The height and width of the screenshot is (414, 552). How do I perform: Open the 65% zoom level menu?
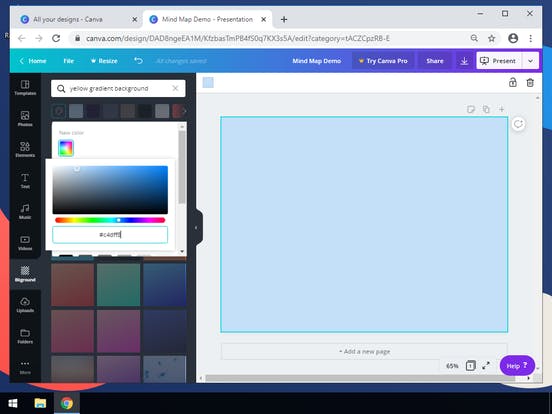coord(452,366)
